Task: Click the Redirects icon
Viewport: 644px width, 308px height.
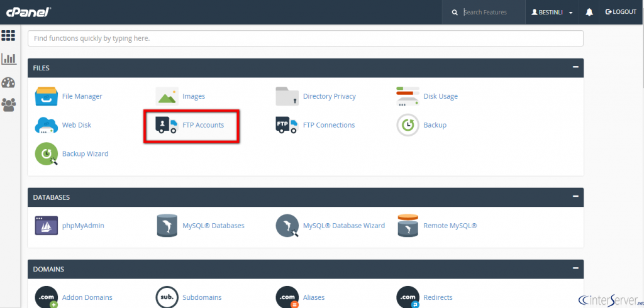Action: click(x=408, y=297)
